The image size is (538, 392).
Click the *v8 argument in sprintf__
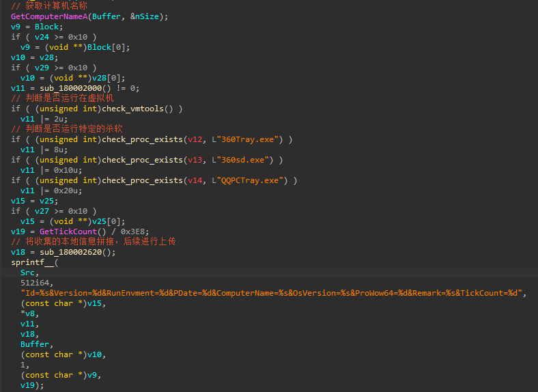pyautogui.click(x=28, y=313)
